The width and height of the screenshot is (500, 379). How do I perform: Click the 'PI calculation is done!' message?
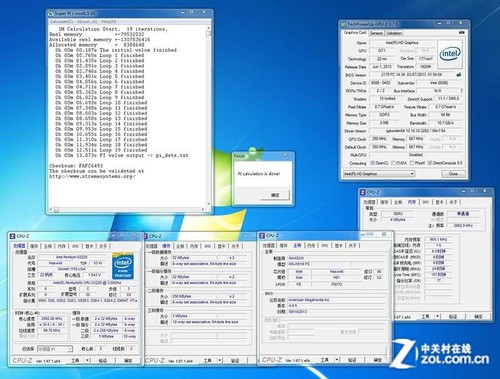pos(259,174)
